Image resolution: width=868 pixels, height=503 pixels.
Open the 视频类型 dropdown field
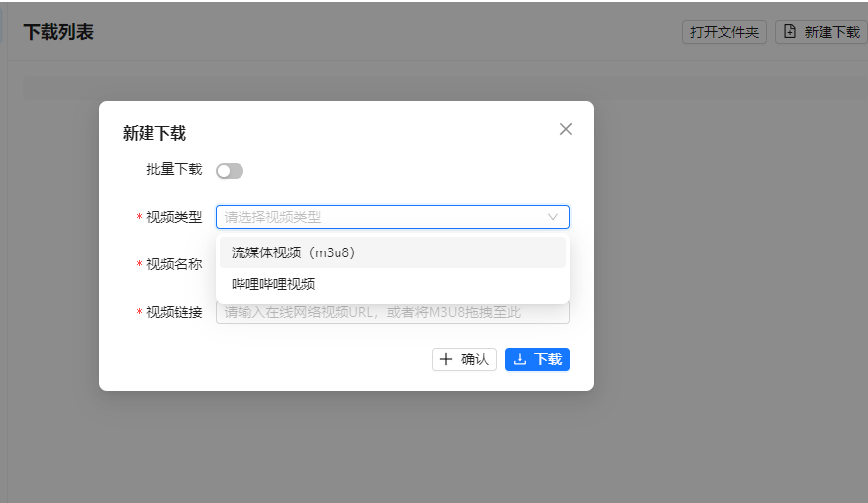393,217
